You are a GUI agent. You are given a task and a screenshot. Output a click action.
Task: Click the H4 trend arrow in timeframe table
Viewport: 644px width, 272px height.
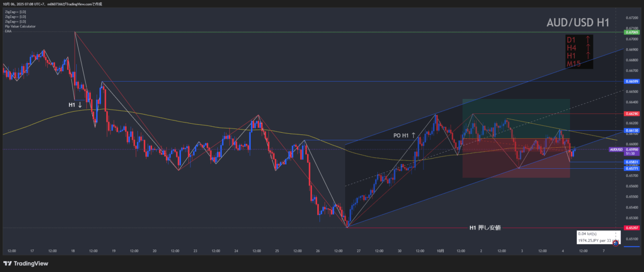[588, 48]
